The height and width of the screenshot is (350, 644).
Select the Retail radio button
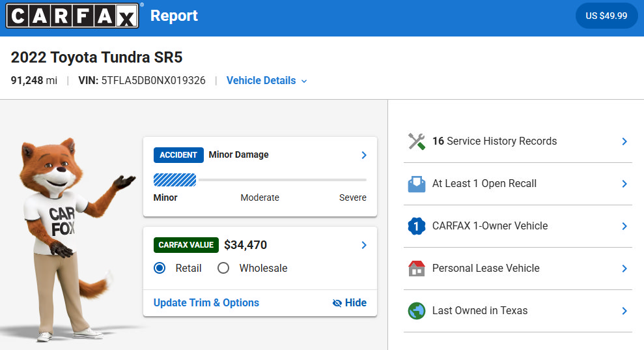(160, 268)
